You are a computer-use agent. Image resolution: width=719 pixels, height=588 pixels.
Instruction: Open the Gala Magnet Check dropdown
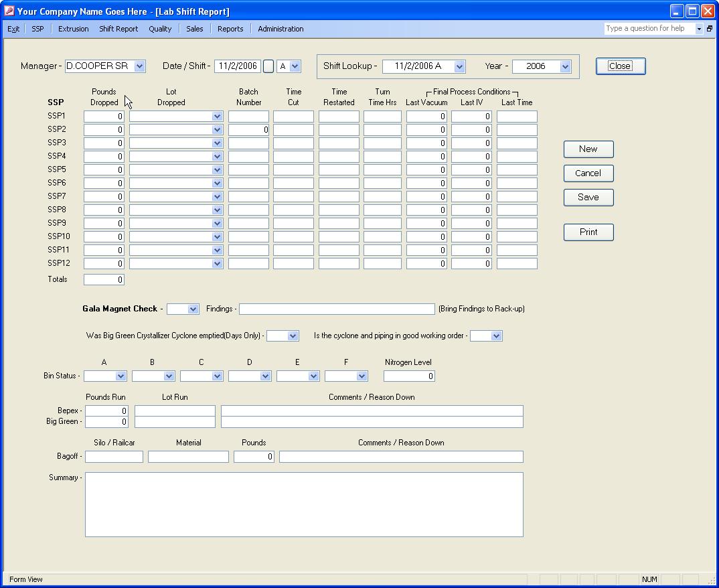click(193, 309)
